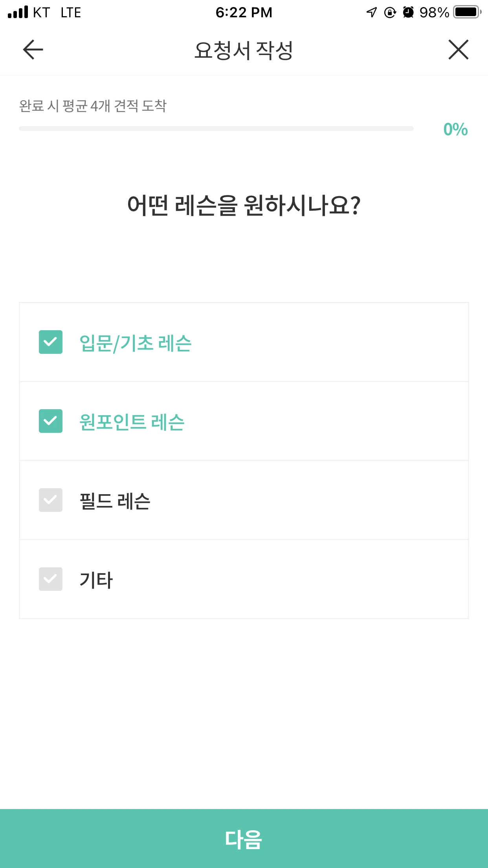This screenshot has width=488, height=868.
Task: Tap the 요청서 작성 page title
Action: (x=244, y=50)
